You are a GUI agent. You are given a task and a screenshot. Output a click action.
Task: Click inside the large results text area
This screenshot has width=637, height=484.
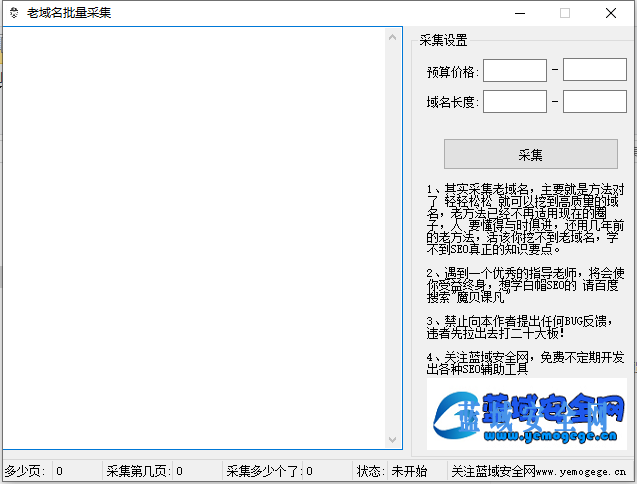coord(195,240)
